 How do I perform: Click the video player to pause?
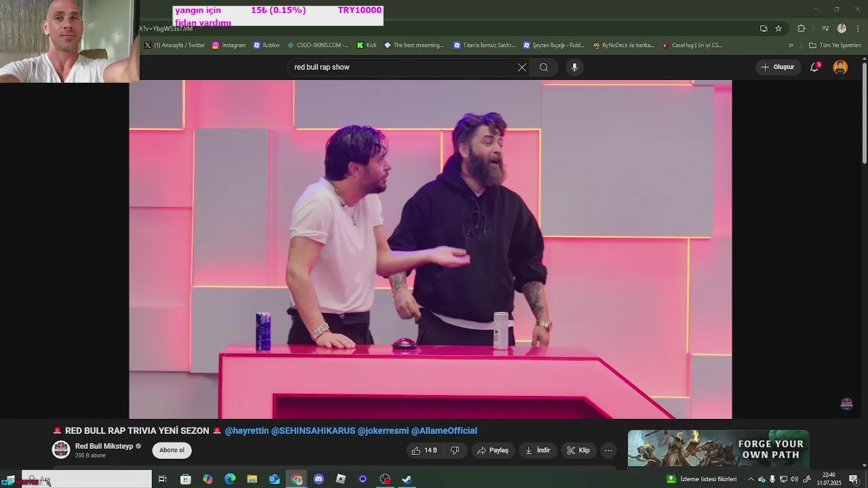430,249
